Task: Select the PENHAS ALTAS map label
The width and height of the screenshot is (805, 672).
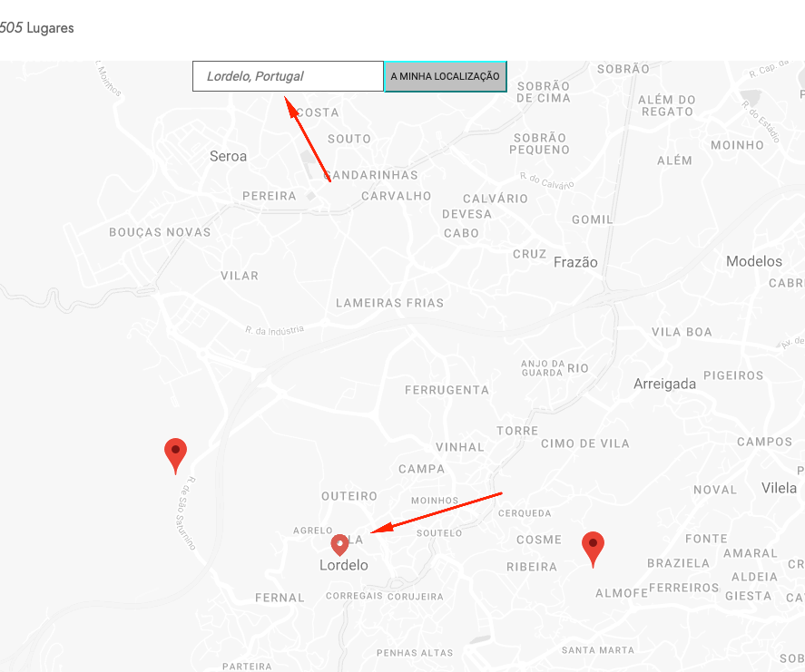Action: [x=414, y=653]
